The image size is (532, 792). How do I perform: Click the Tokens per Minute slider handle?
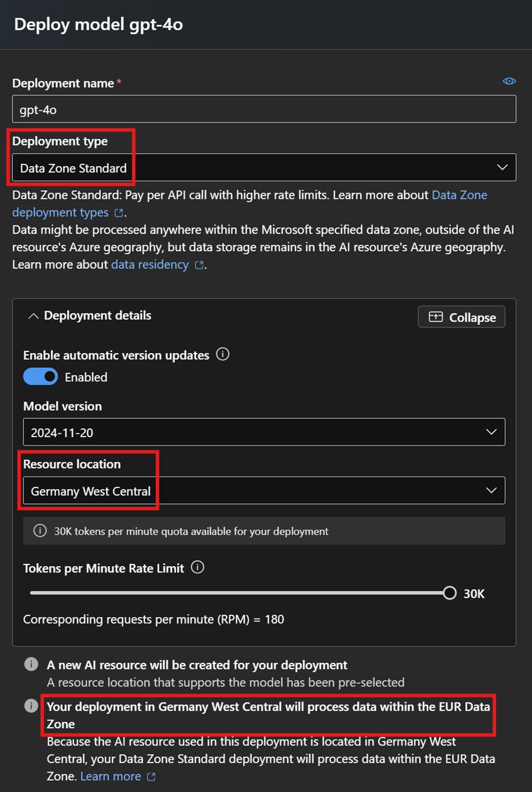tap(450, 593)
